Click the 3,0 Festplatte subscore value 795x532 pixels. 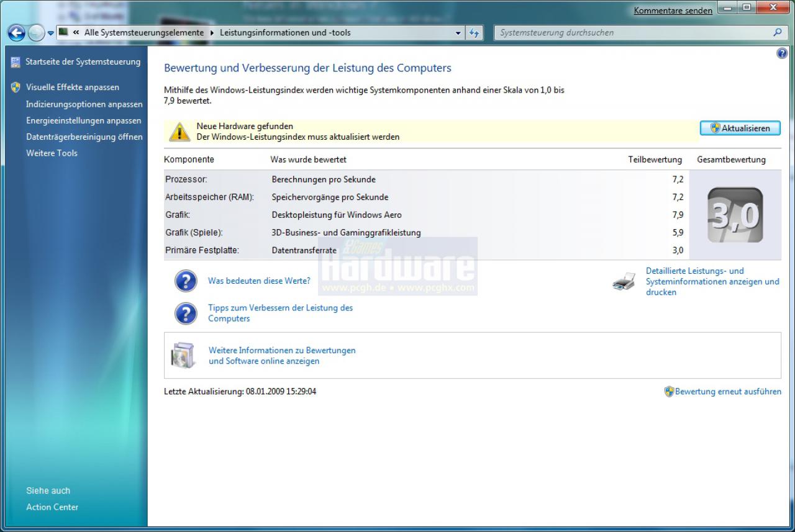tap(678, 250)
